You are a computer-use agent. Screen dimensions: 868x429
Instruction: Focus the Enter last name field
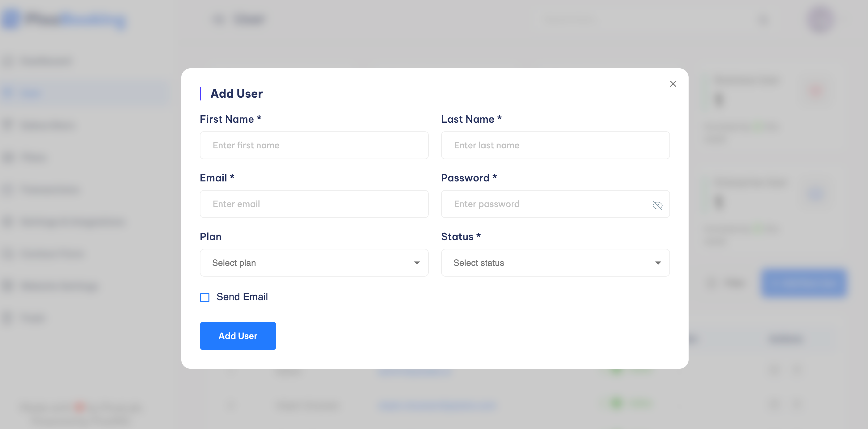[555, 145]
